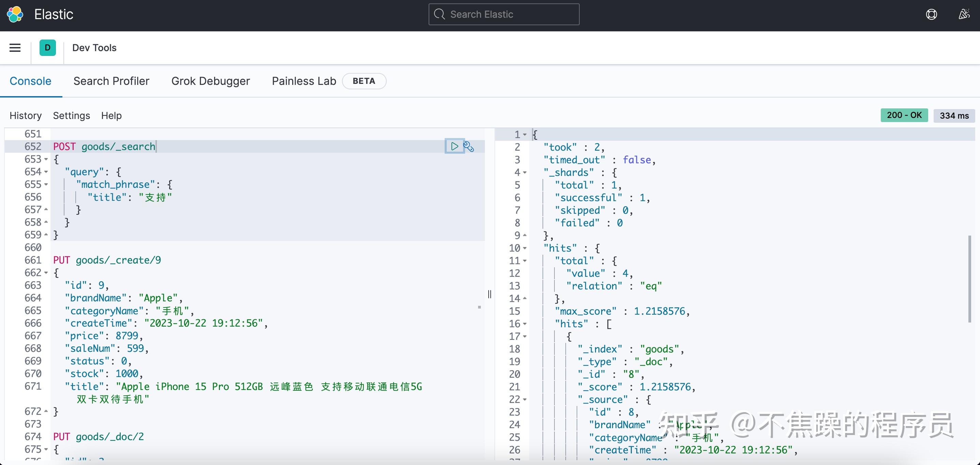Image resolution: width=980 pixels, height=465 pixels.
Task: Open the hamburger navigation menu
Action: click(x=15, y=48)
